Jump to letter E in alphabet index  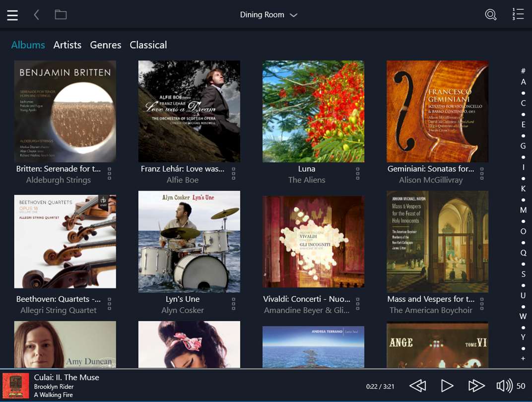coord(523,125)
